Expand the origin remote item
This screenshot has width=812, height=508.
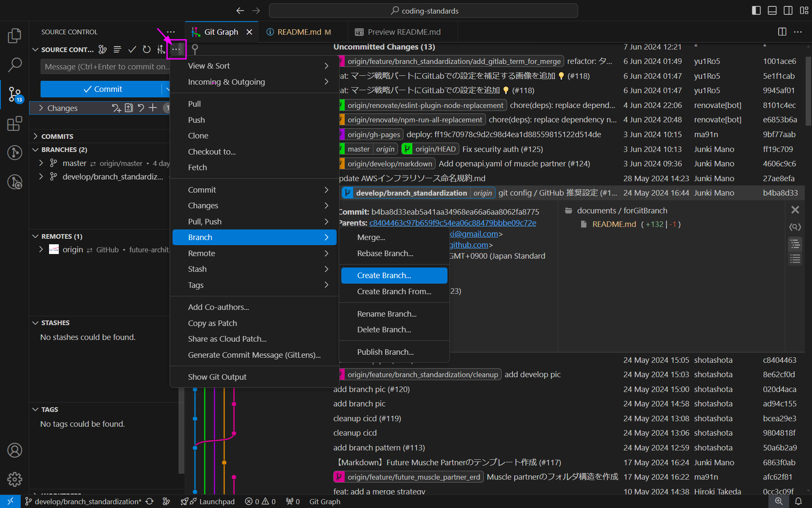41,250
